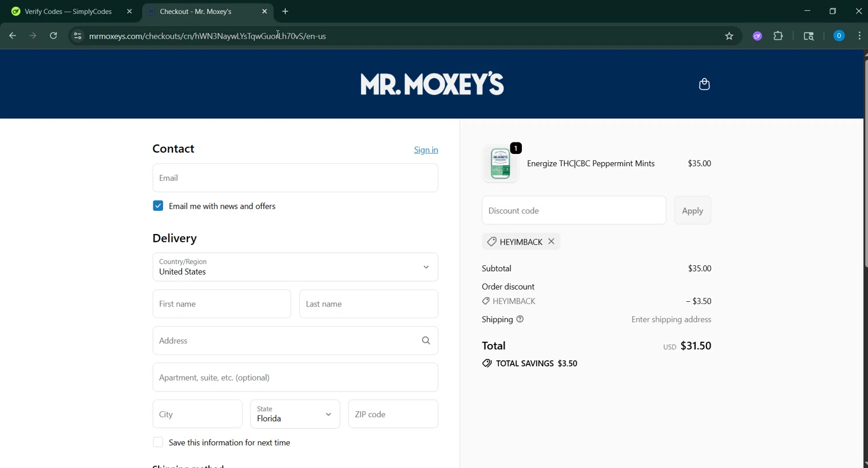Click the ZIP code field
868x468 pixels.
point(393,414)
